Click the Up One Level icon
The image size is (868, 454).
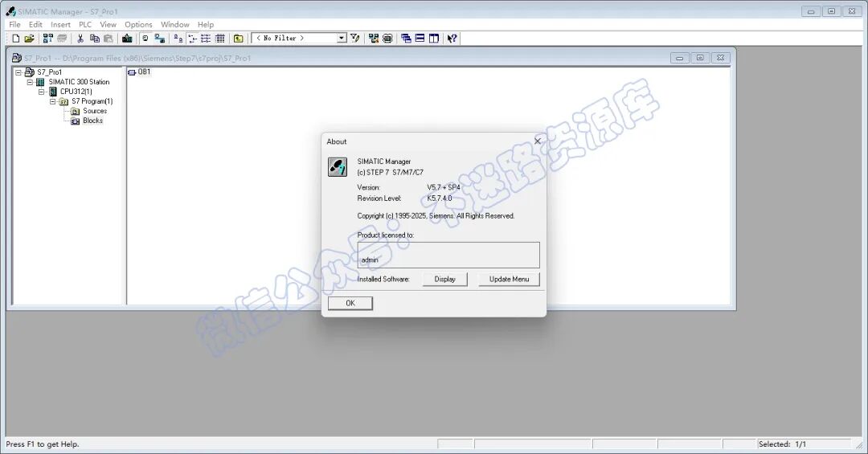tap(239, 39)
